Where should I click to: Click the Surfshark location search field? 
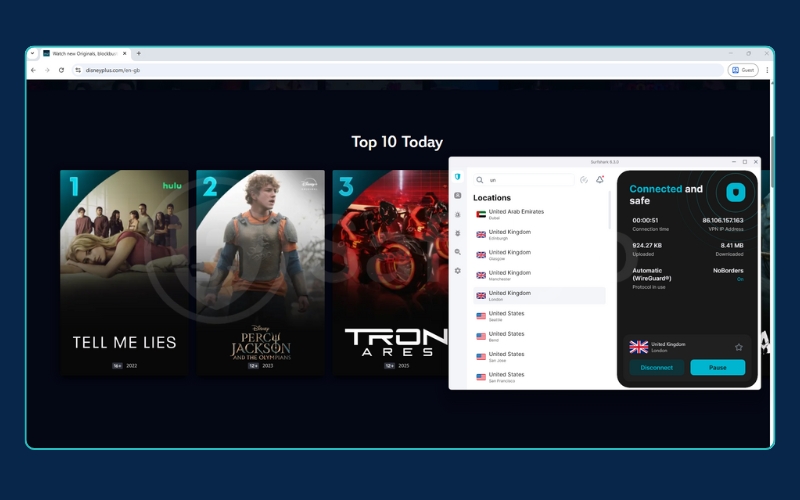click(524, 180)
